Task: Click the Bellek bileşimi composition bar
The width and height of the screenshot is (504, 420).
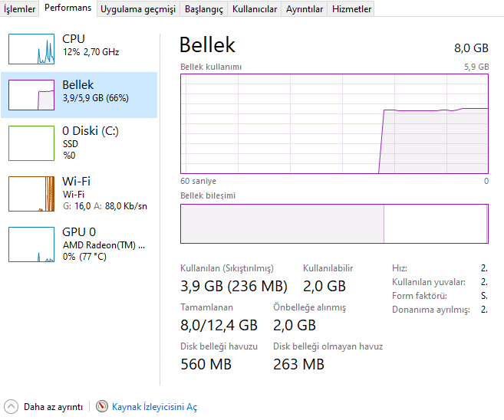Action: (x=334, y=224)
